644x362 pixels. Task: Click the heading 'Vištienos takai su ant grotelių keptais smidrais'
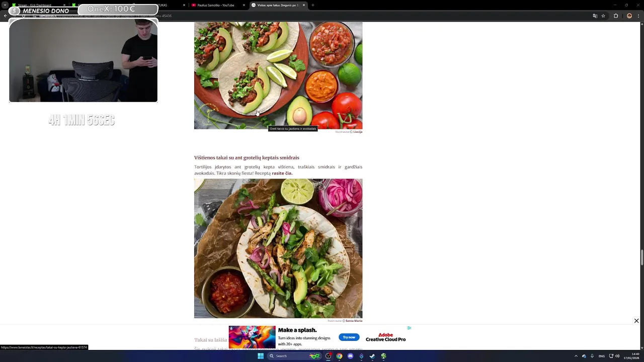click(x=247, y=157)
